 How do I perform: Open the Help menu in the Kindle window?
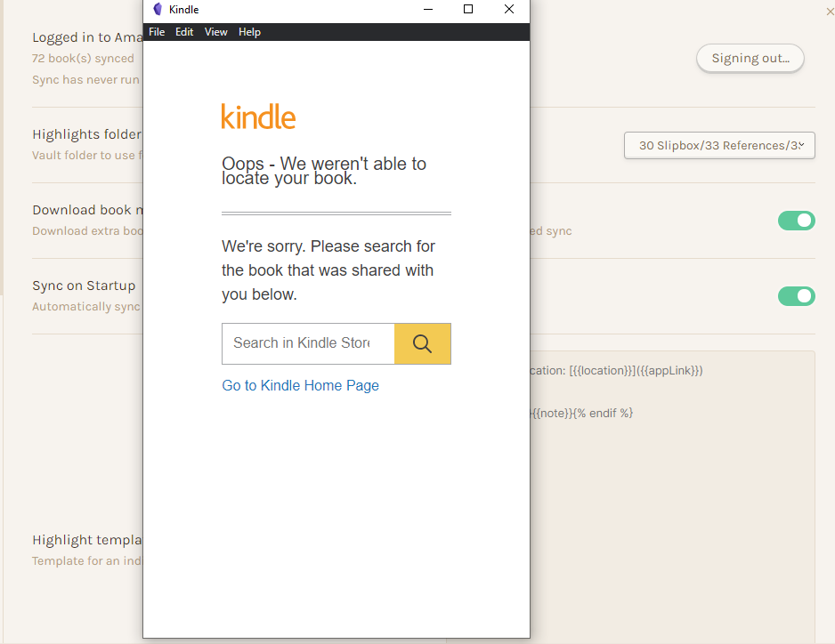click(x=249, y=32)
